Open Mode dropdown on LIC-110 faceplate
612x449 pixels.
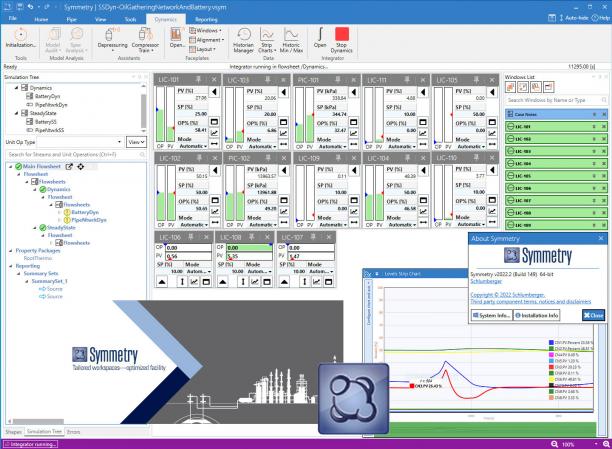471,224
